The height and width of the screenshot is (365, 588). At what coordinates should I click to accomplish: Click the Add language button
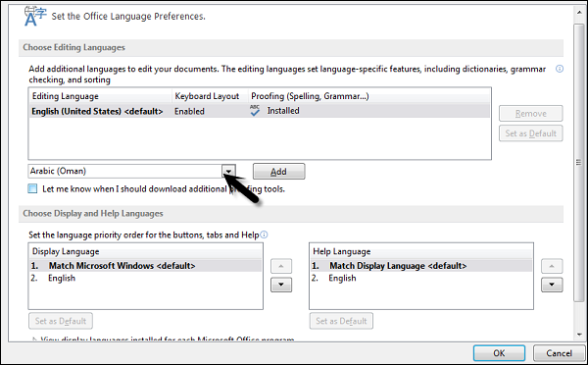278,172
